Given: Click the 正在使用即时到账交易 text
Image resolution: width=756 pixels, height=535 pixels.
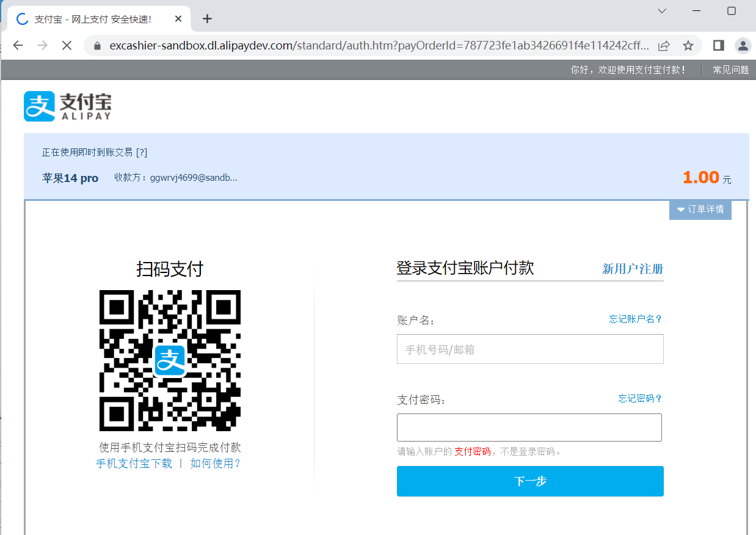Looking at the screenshot, I should (87, 153).
